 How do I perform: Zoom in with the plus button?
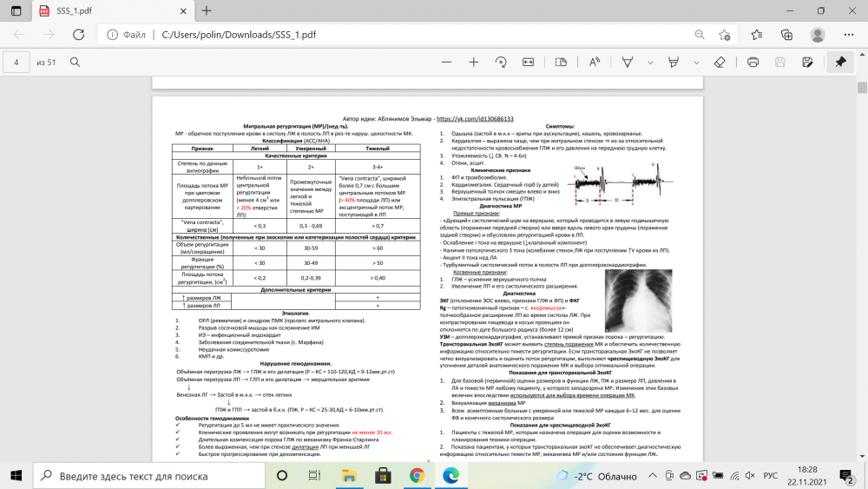pos(473,63)
